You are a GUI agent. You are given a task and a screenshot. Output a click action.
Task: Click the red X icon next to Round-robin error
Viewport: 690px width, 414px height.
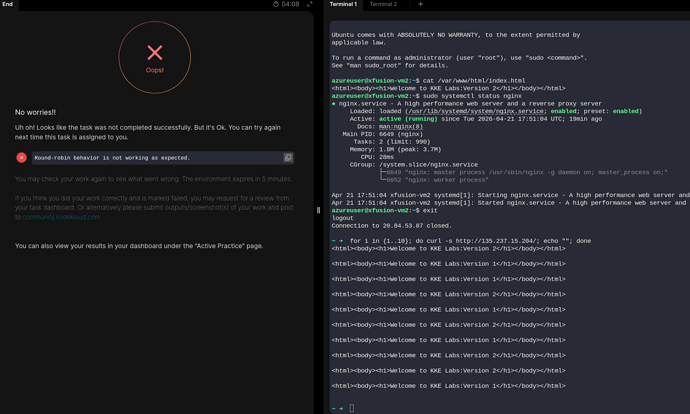pyautogui.click(x=21, y=157)
